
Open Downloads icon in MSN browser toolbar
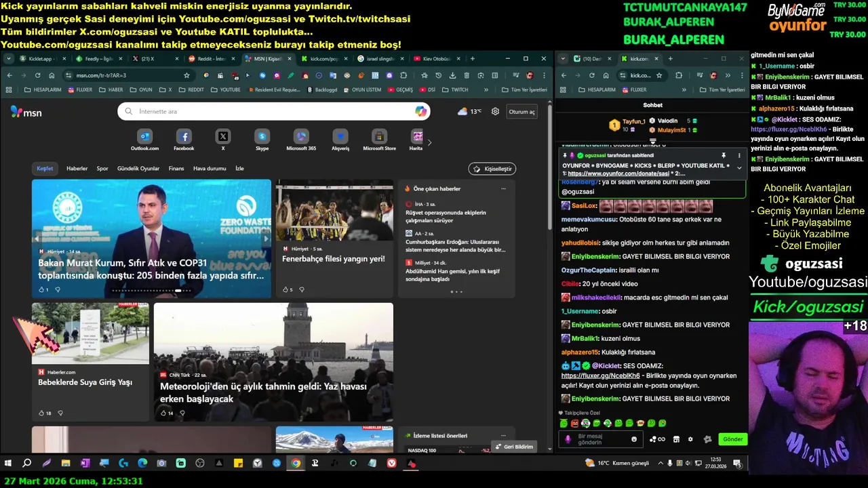pos(452,75)
